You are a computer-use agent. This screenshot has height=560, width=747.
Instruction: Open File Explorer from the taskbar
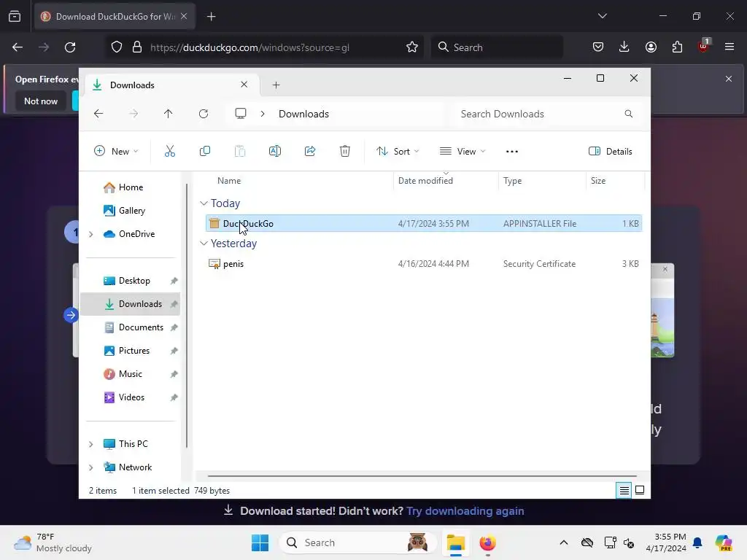pyautogui.click(x=455, y=542)
